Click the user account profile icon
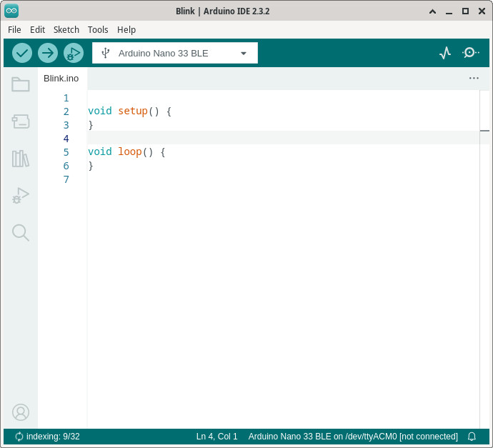This screenshot has height=448, width=493. click(21, 412)
